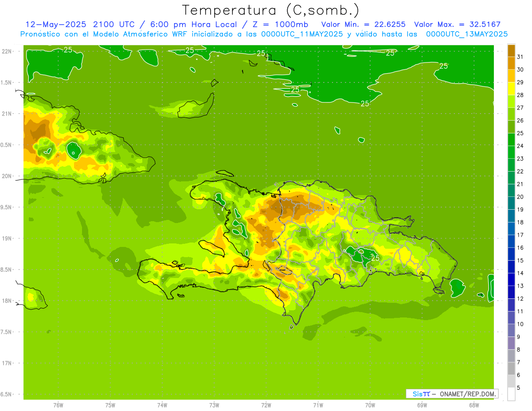Click the legend value "28"
This screenshot has height=411, width=532.
[520, 95]
